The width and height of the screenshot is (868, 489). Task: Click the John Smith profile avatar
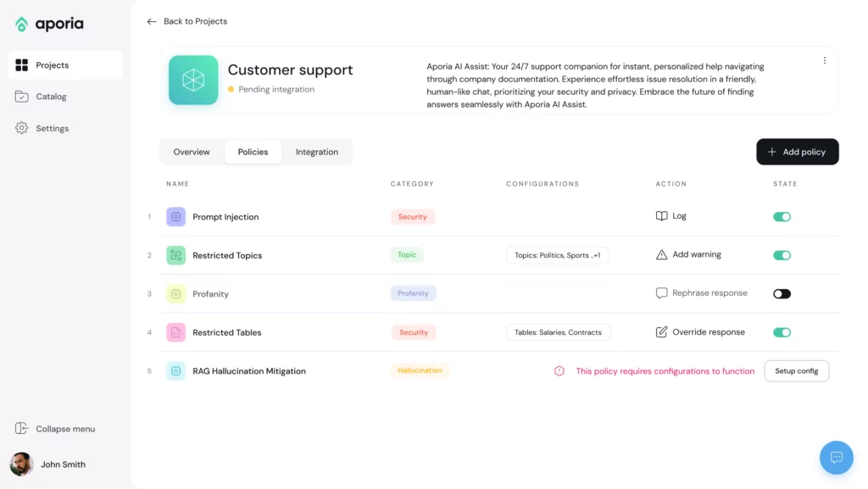click(21, 464)
